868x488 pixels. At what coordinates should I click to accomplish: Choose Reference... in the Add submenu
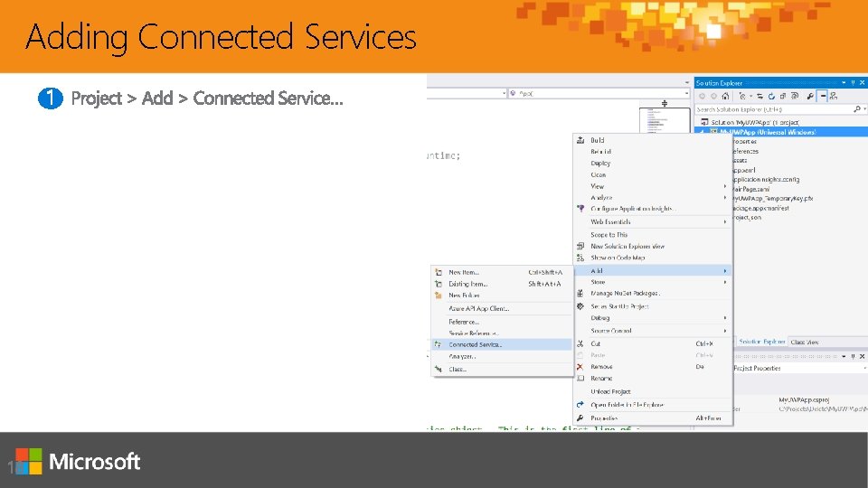[x=464, y=322]
